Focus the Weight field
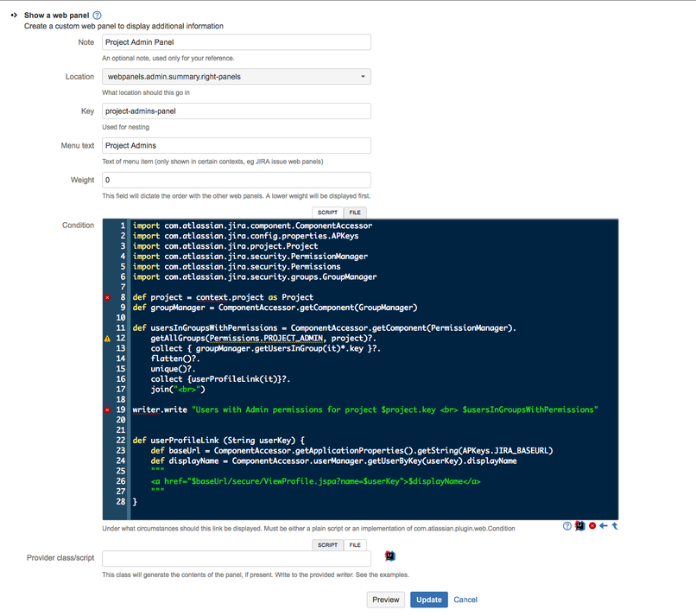696x616 pixels. pos(236,180)
